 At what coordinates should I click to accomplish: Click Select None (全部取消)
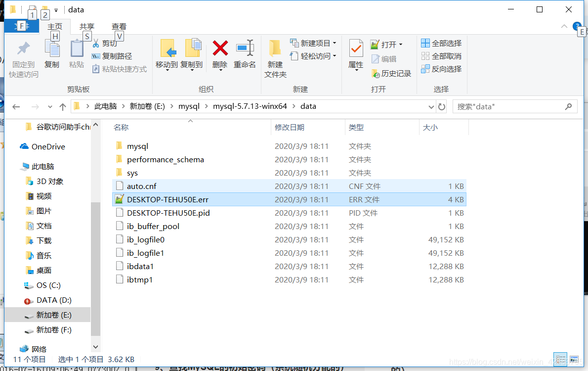pos(441,56)
